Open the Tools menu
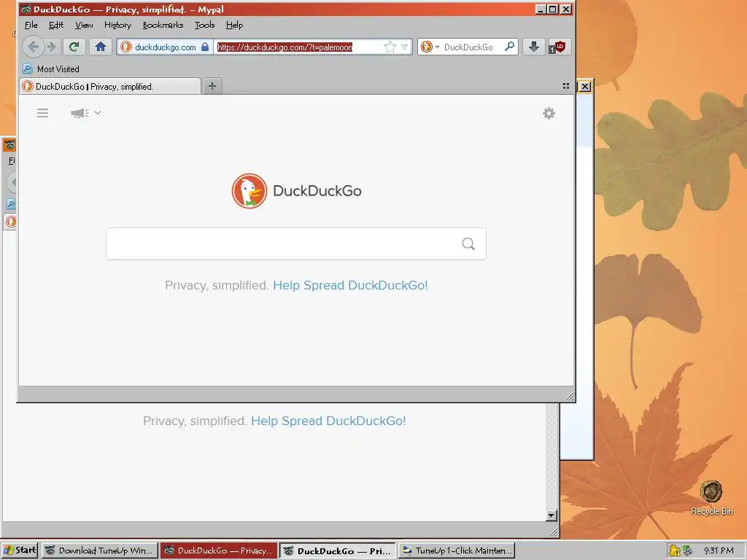The width and height of the screenshot is (747, 560). pyautogui.click(x=204, y=26)
